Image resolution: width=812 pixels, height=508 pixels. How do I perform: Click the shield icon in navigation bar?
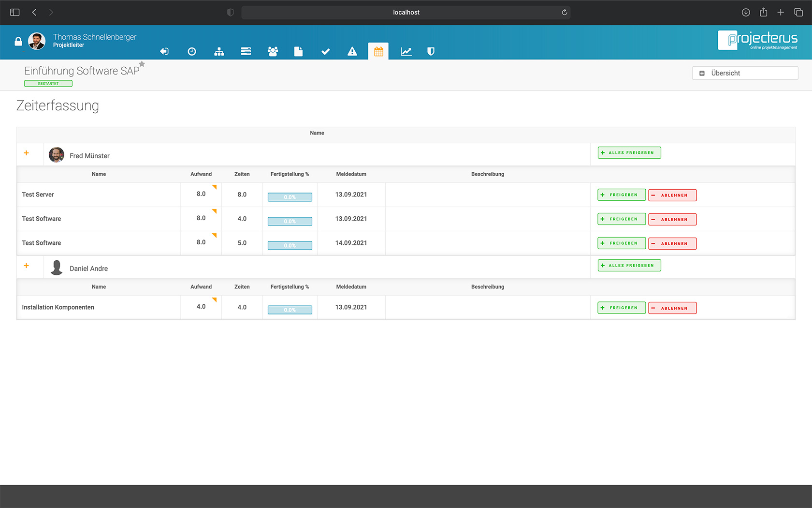coord(431,51)
